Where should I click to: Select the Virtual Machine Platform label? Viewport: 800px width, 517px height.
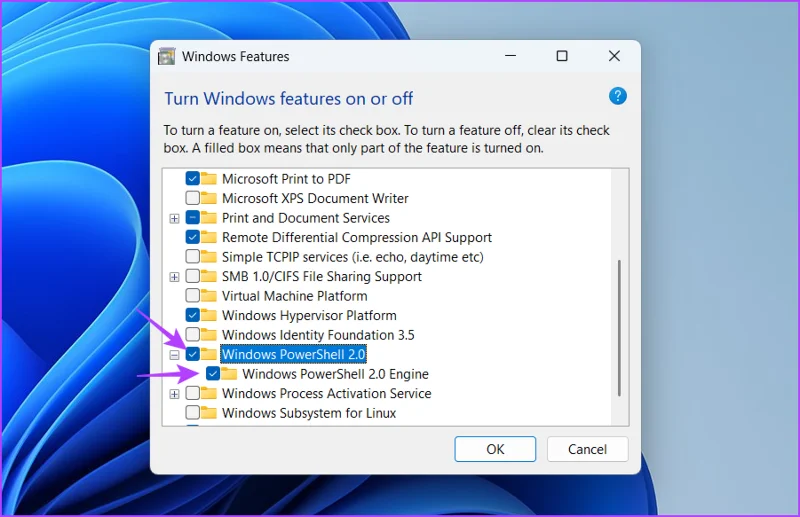point(294,296)
